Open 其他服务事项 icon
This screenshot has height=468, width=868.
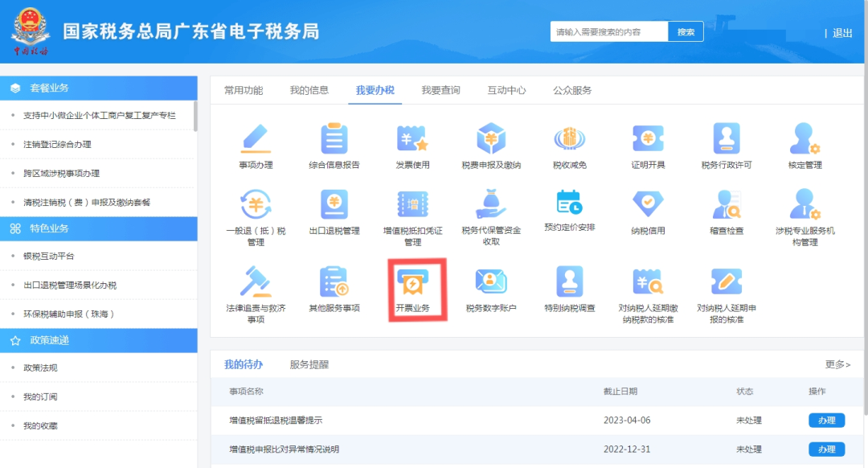[x=334, y=281]
